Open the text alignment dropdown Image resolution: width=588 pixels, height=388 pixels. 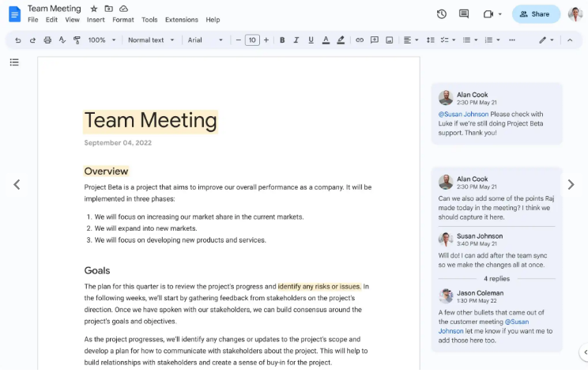pyautogui.click(x=411, y=40)
